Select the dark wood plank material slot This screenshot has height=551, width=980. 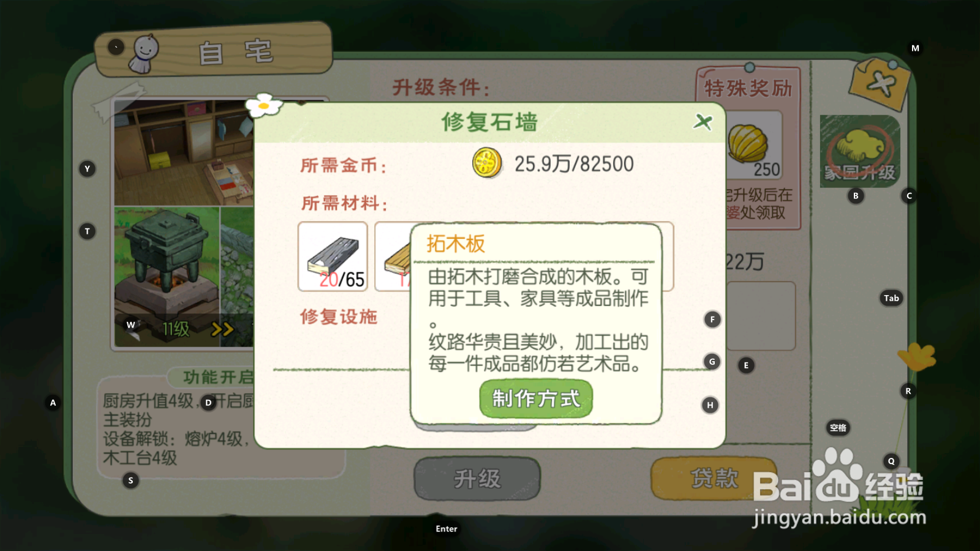(x=333, y=257)
